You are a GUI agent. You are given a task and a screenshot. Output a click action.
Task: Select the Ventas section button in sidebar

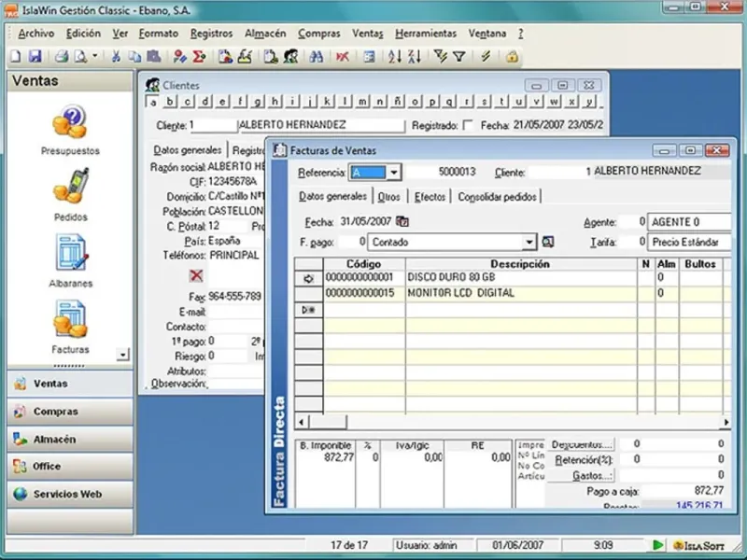click(70, 384)
